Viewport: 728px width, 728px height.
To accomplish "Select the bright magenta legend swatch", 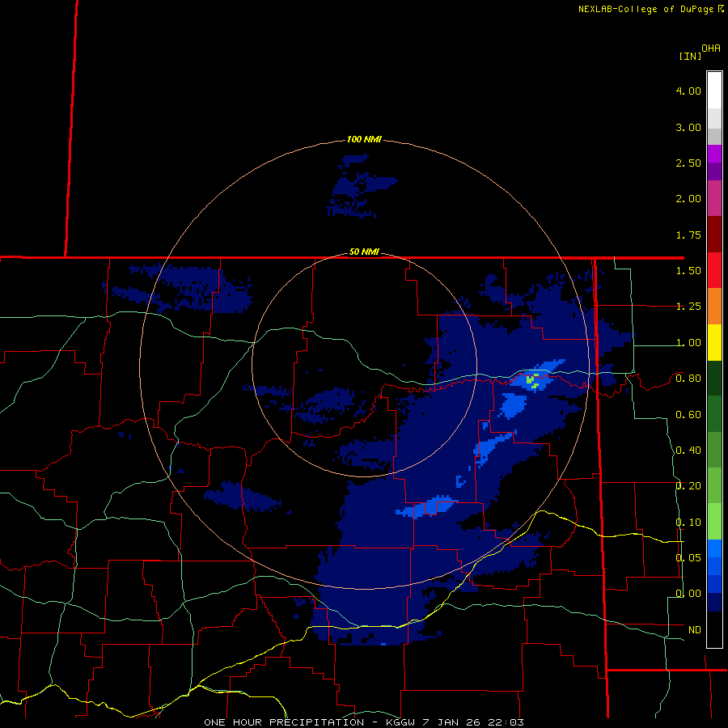I will pyautogui.click(x=714, y=154).
